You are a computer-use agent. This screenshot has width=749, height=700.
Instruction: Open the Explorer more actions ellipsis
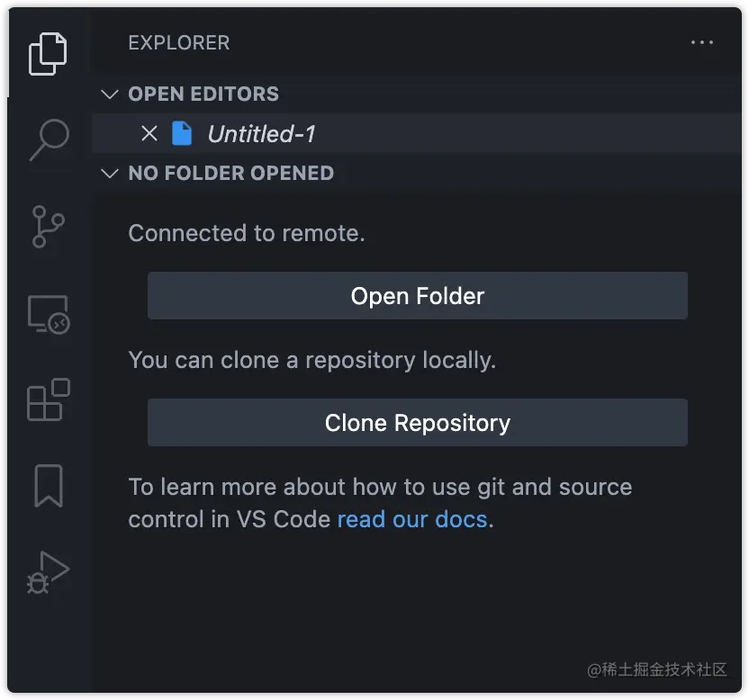pos(701,42)
